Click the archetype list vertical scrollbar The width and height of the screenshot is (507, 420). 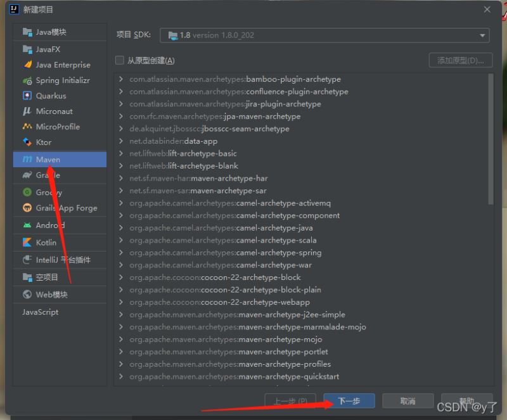(491, 139)
